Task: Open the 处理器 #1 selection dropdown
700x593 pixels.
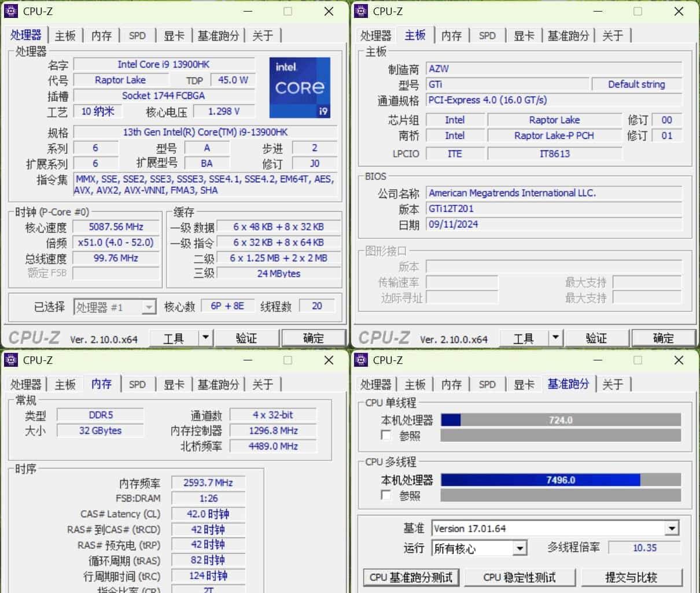Action: pyautogui.click(x=149, y=306)
